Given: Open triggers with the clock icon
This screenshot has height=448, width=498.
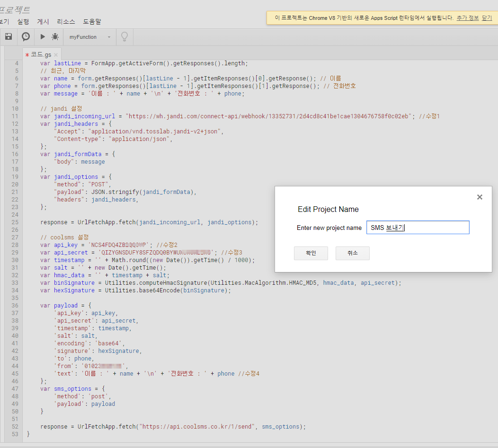Looking at the screenshot, I should [x=26, y=36].
